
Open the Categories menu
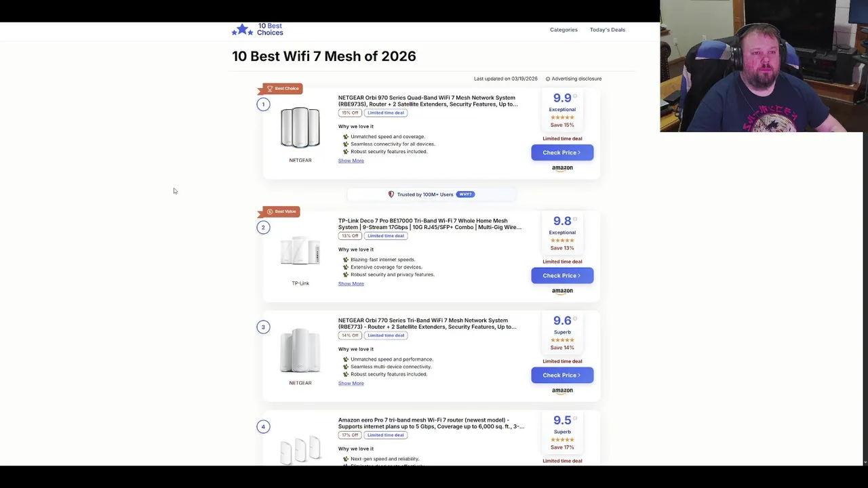coord(564,30)
